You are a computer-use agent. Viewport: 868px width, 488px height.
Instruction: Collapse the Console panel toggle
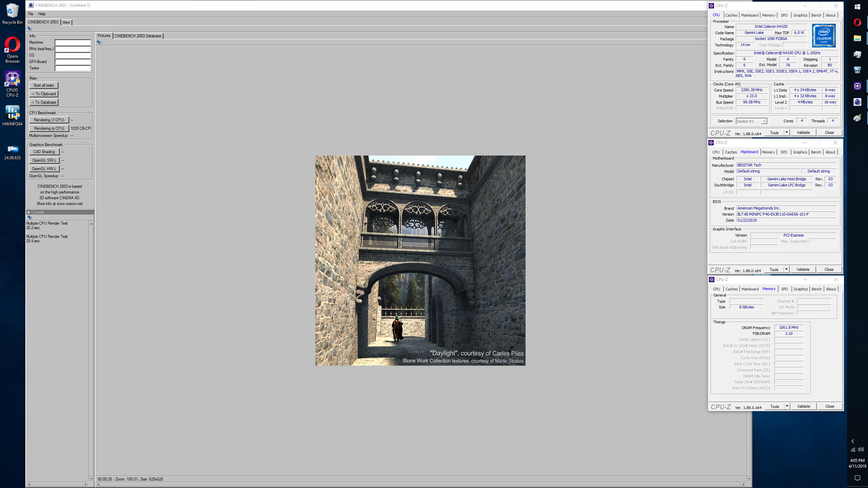pos(28,212)
